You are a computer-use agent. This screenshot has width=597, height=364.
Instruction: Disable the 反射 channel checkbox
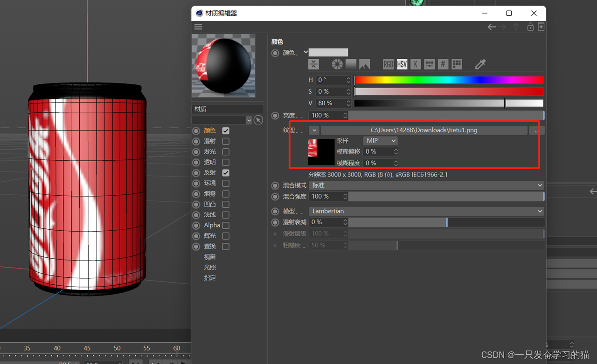click(x=226, y=173)
